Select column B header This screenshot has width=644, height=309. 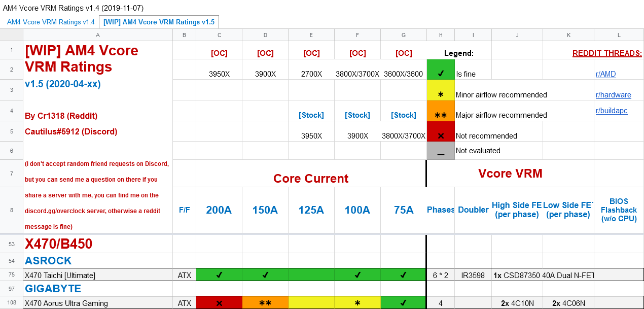click(184, 35)
